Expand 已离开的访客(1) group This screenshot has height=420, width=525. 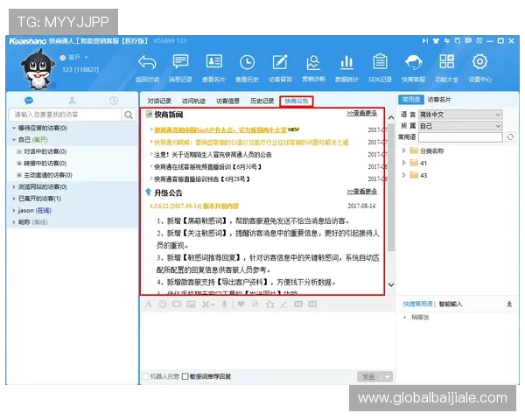tap(14, 199)
